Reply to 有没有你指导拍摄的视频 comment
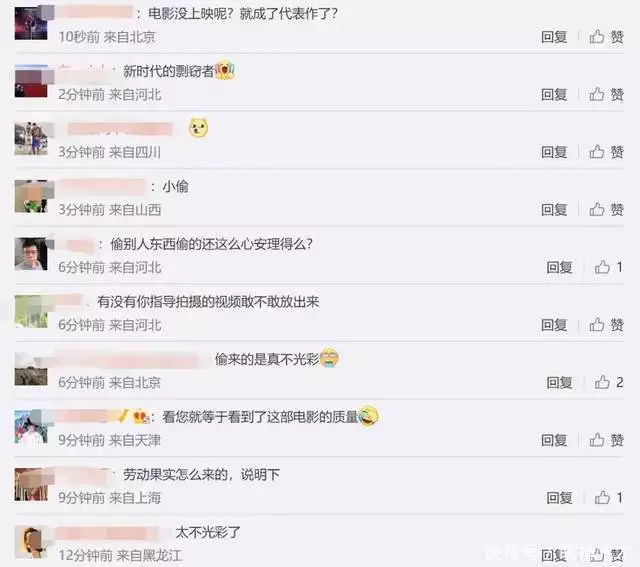The image size is (640, 567). 554,325
